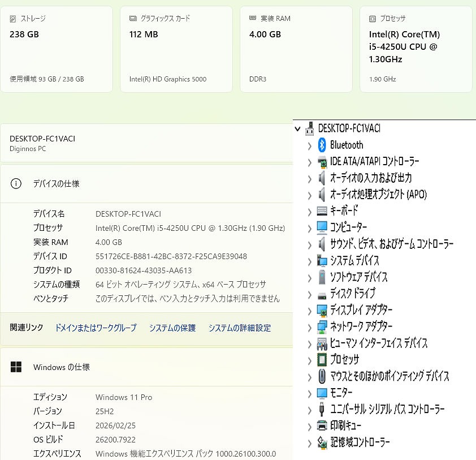Expand the Bluetooth tree node chevron
This screenshot has width=476, height=460.
(x=309, y=146)
